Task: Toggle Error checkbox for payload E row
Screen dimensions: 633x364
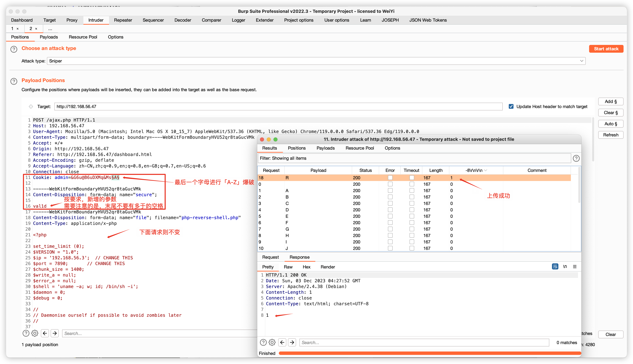Action: point(390,216)
